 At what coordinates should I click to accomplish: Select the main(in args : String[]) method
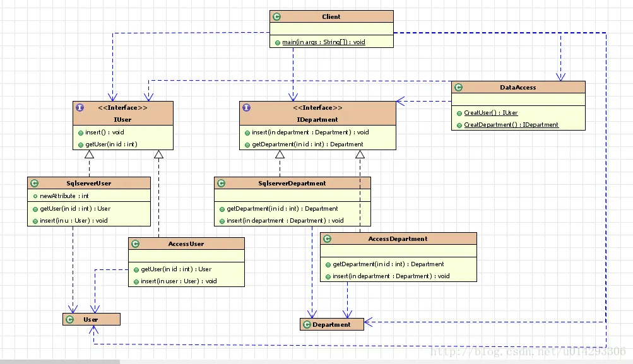click(323, 42)
